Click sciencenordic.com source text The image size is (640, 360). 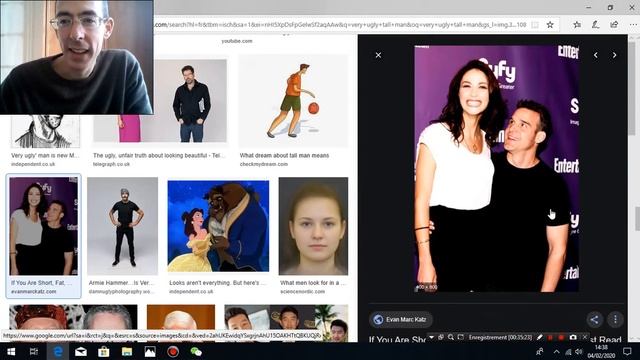pyautogui.click(x=302, y=291)
